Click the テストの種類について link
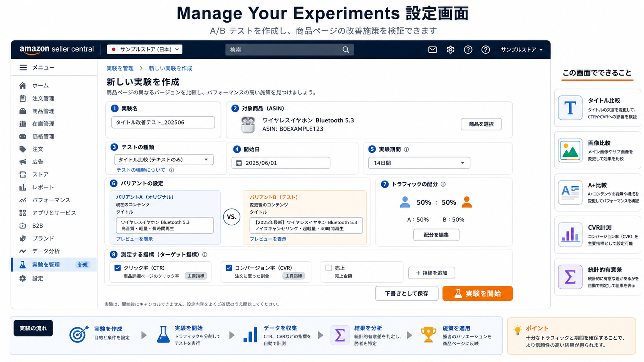The height and width of the screenshot is (362, 644). point(141,170)
